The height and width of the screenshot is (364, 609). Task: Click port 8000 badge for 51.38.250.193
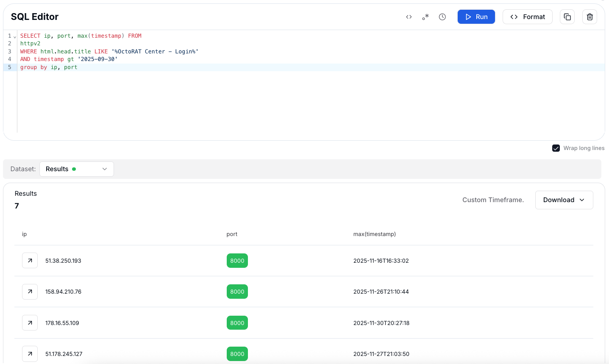pyautogui.click(x=237, y=261)
